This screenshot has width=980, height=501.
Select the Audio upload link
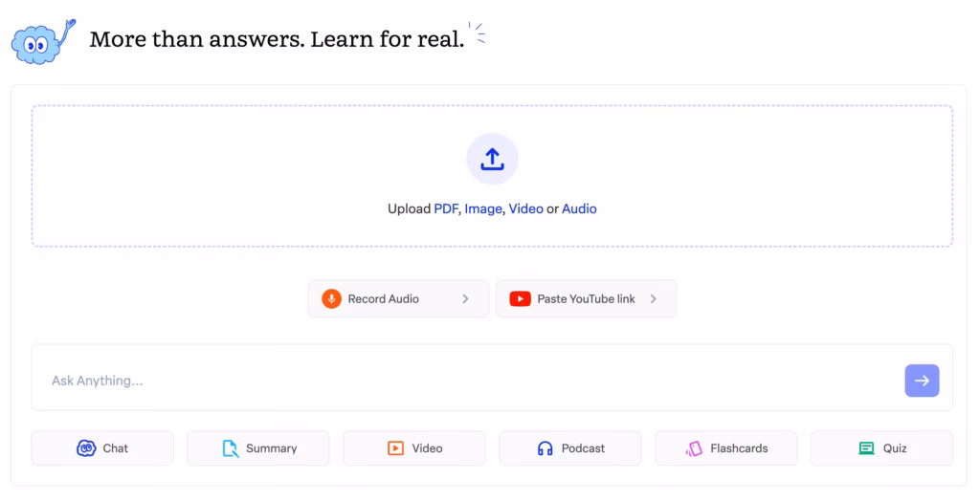[x=579, y=208]
